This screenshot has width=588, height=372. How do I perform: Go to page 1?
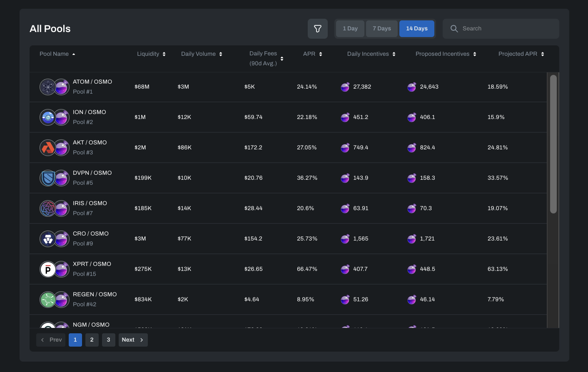click(x=75, y=340)
